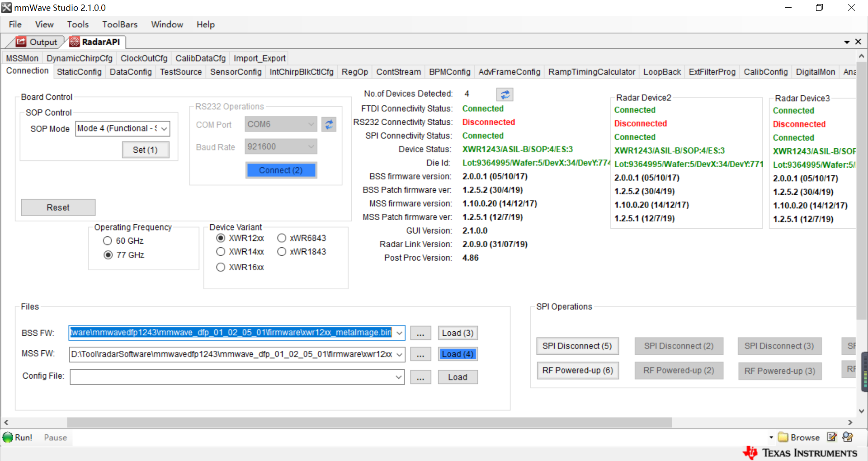
Task: Open the Tools menu
Action: [78, 24]
